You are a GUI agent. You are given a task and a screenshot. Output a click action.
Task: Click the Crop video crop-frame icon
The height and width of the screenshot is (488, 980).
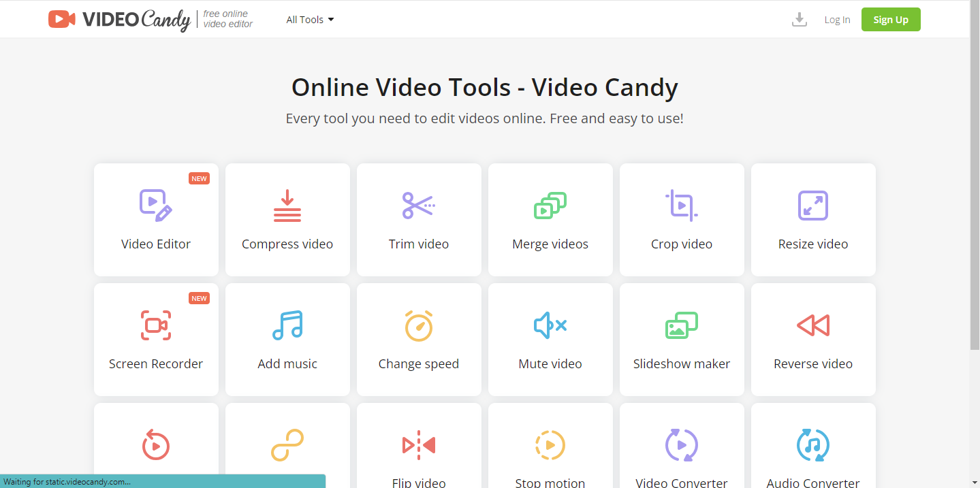pyautogui.click(x=682, y=206)
